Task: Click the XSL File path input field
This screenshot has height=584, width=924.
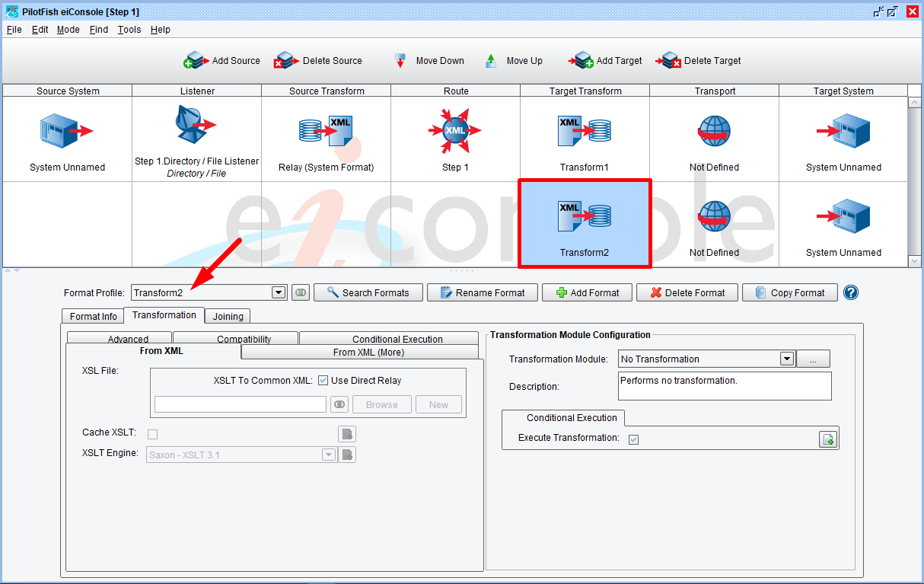Action: point(241,404)
